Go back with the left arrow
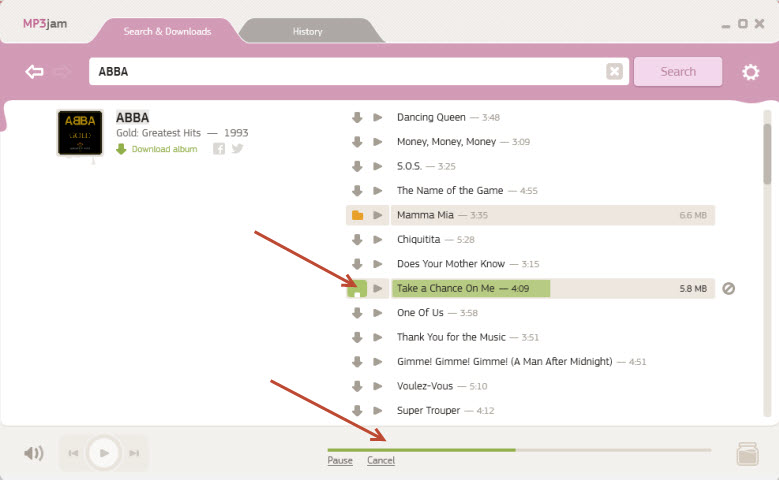Image resolution: width=779 pixels, height=480 pixels. coord(34,72)
